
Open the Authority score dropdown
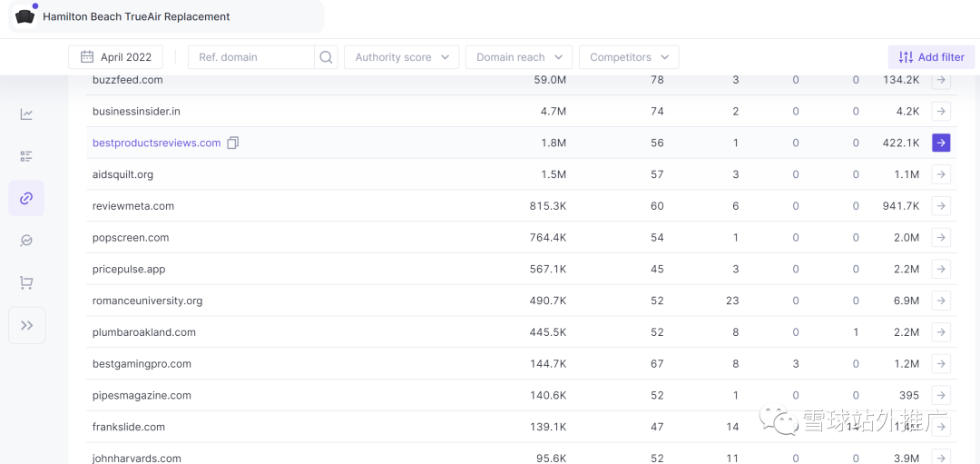[x=401, y=57]
